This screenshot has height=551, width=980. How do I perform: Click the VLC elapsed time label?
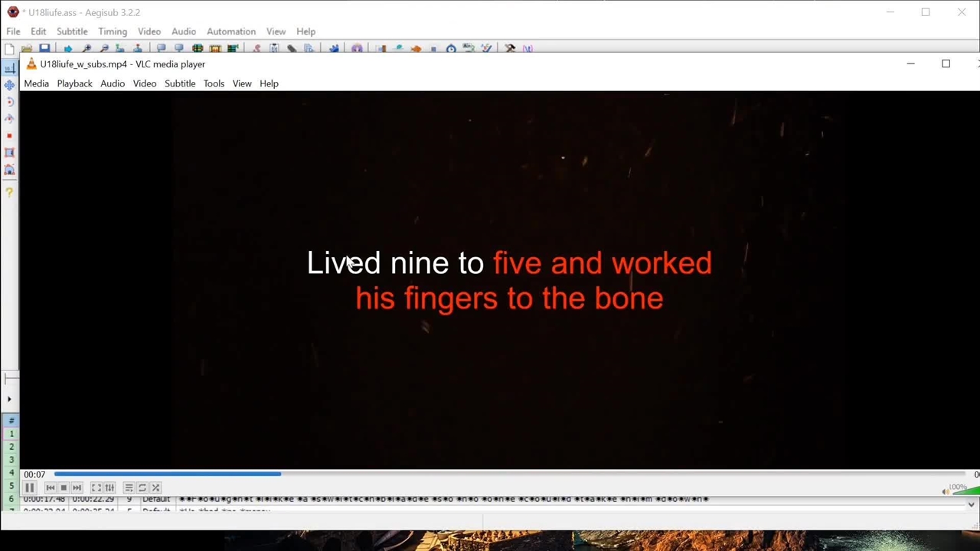point(34,474)
